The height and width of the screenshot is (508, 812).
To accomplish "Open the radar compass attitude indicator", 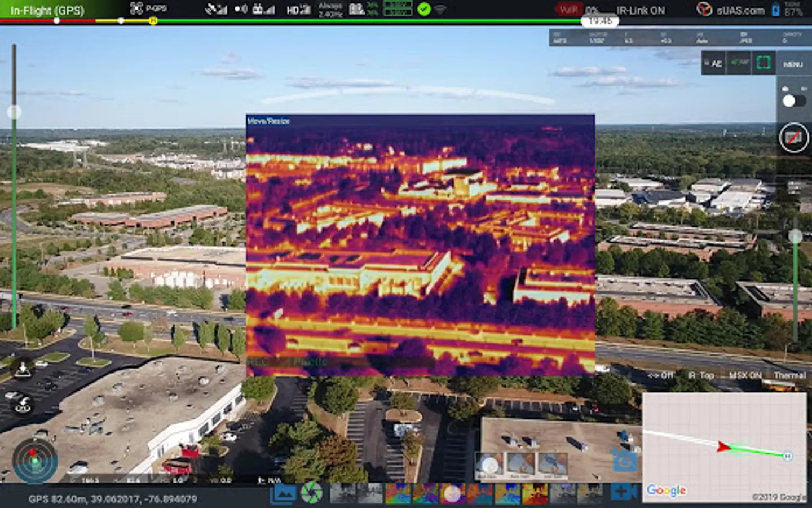I will pyautogui.click(x=35, y=460).
